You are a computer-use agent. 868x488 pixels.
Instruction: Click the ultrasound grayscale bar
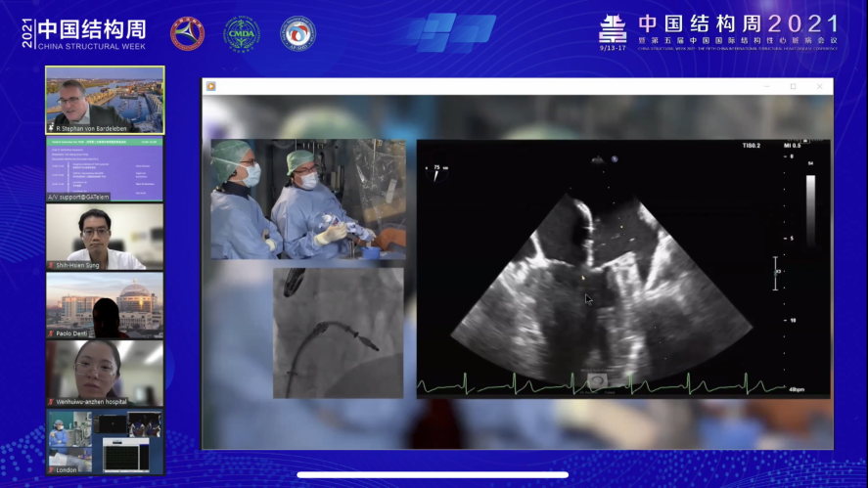pyautogui.click(x=810, y=210)
